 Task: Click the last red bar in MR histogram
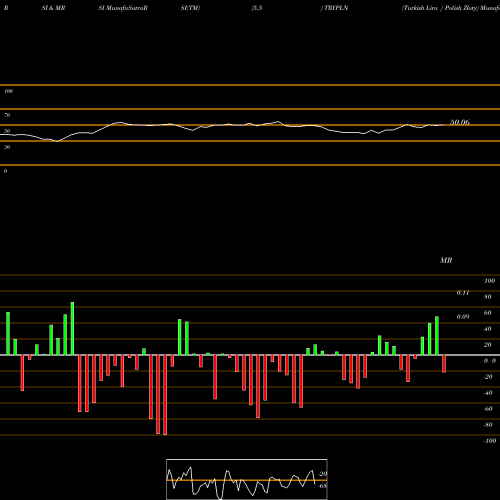click(444, 364)
